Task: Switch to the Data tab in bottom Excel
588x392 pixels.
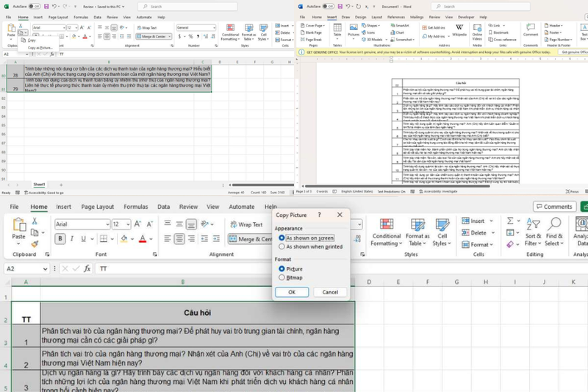Action: [x=163, y=207]
